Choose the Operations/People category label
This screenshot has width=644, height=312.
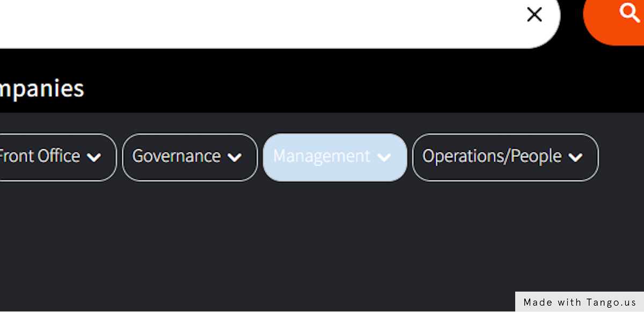click(x=492, y=156)
